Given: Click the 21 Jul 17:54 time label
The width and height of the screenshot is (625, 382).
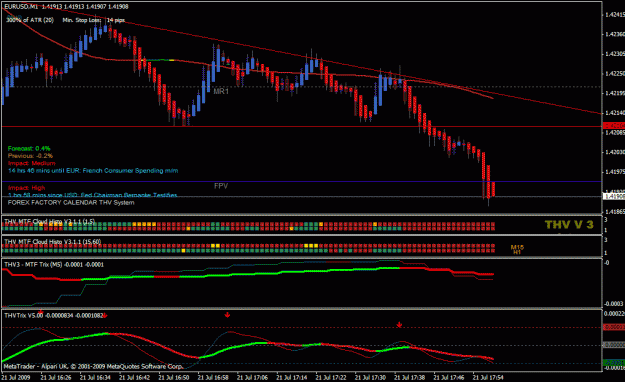Looking at the screenshot, I should pos(488,377).
